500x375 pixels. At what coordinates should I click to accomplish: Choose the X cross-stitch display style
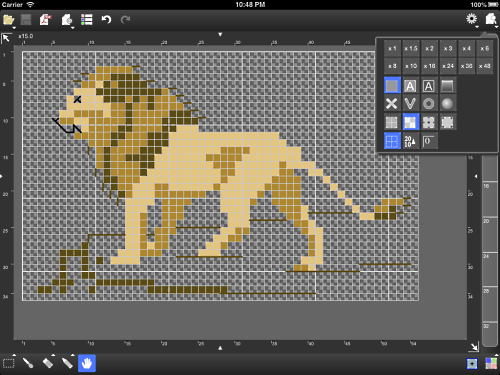392,104
